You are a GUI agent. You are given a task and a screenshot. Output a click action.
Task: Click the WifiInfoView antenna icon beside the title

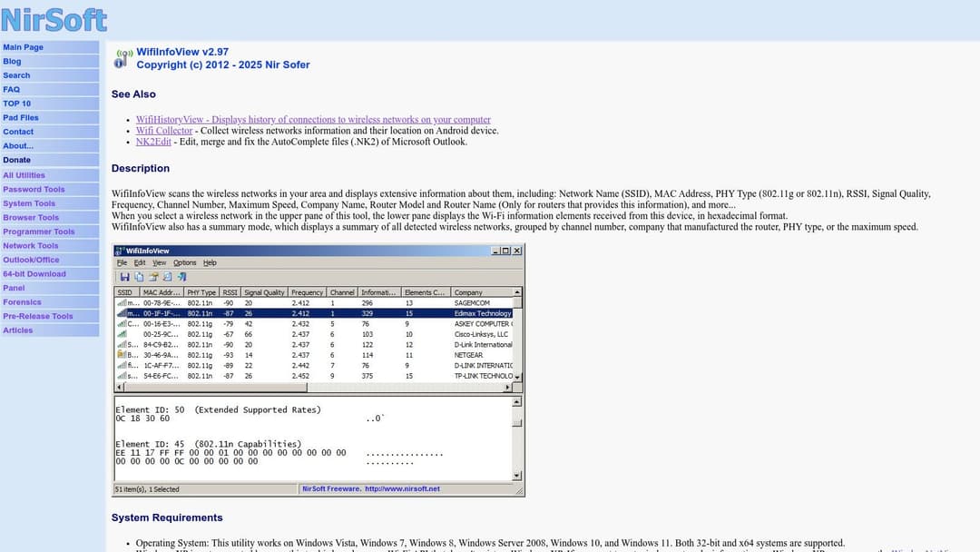pos(123,58)
